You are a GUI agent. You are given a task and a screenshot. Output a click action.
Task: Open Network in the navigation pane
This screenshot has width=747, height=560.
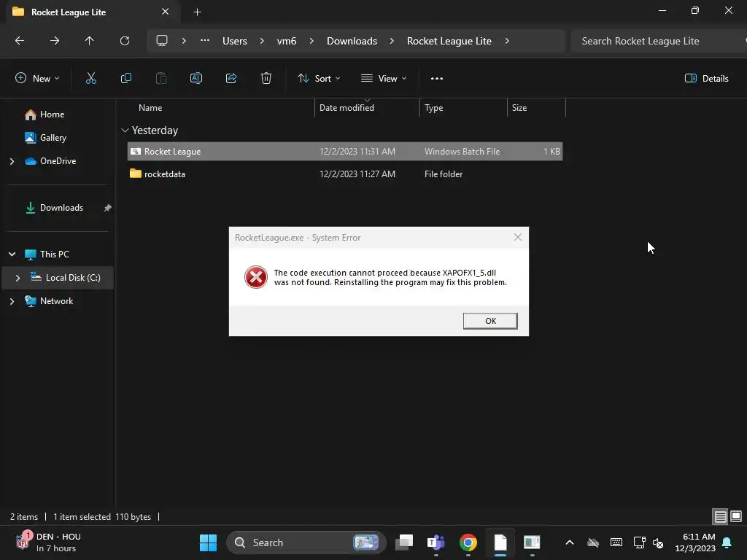[x=56, y=301]
